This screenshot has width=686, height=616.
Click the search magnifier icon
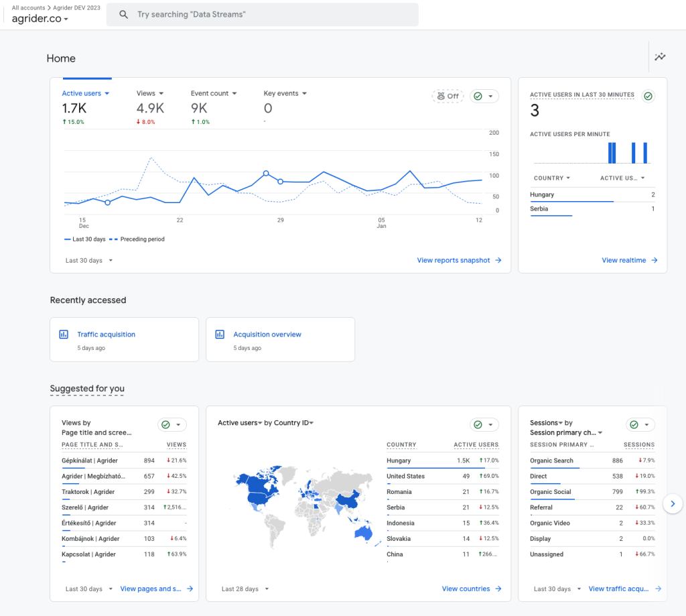(x=124, y=15)
